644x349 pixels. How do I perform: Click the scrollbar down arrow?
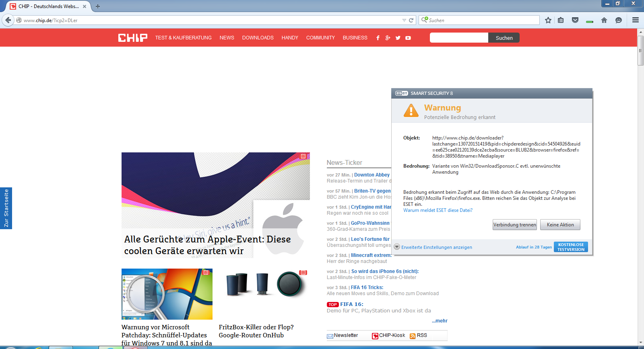point(640,343)
